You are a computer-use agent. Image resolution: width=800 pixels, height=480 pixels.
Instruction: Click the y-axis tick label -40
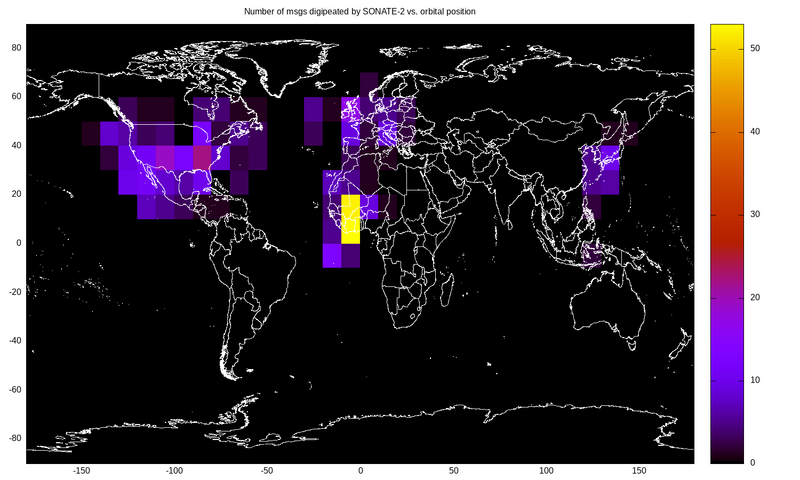tap(14, 340)
